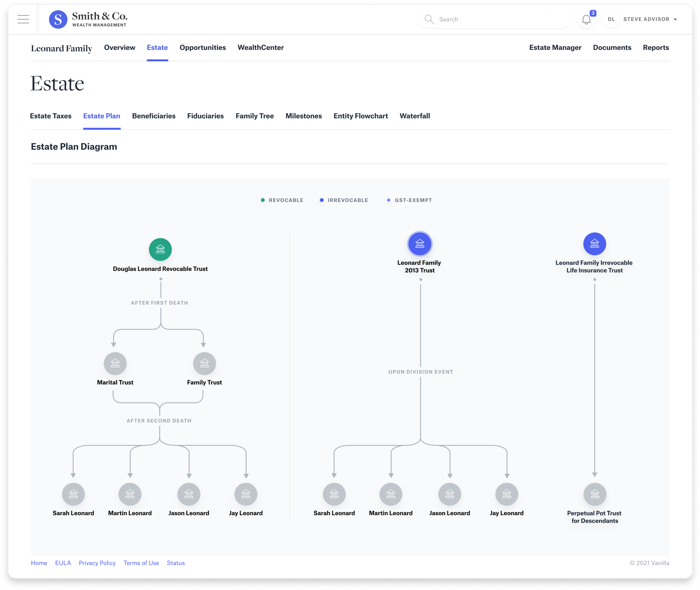
Task: Expand the DL client avatar menu
Action: [611, 19]
